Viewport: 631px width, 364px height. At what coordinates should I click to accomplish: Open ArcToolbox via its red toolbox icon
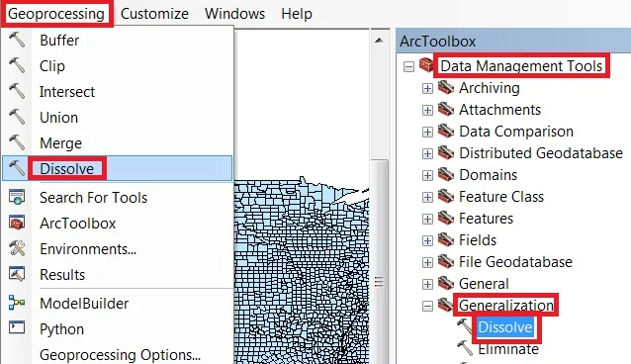click(17, 224)
